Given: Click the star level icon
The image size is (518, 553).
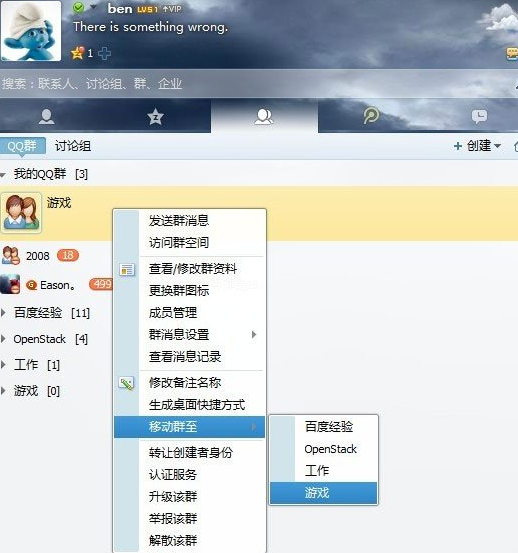Looking at the screenshot, I should 78,53.
